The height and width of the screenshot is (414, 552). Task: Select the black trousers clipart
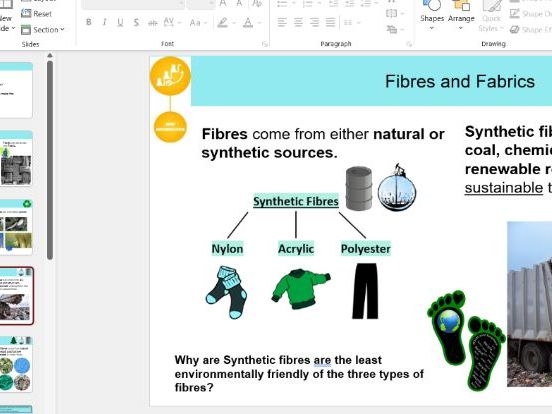pos(365,291)
